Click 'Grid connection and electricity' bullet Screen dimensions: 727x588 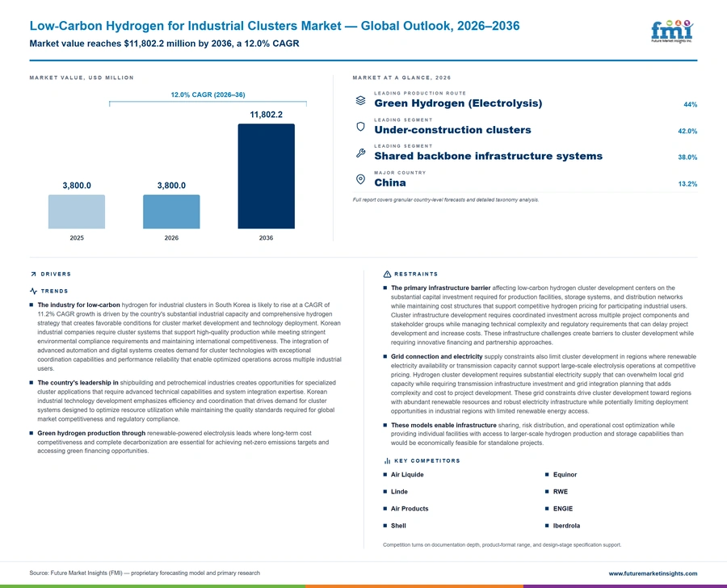[540, 384]
